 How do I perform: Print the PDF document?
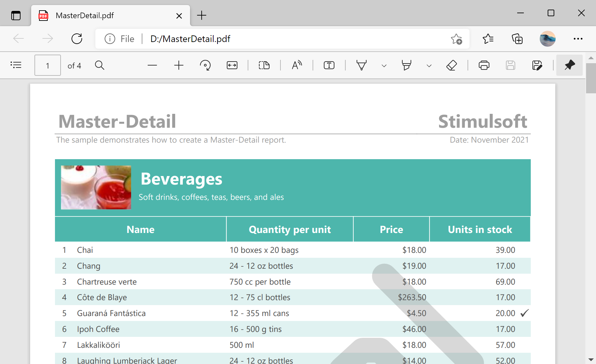[x=484, y=65]
